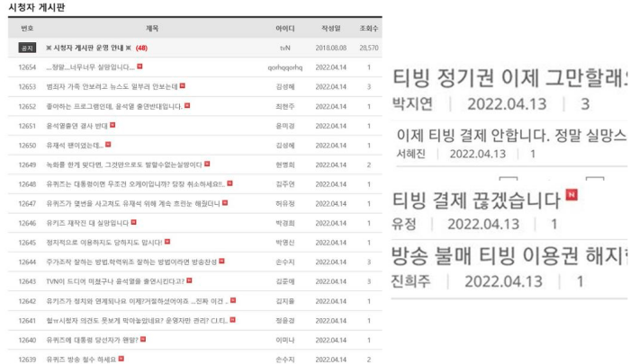The height and width of the screenshot is (364, 630).
Task: Click the 아이디 column header
Action: point(285,28)
